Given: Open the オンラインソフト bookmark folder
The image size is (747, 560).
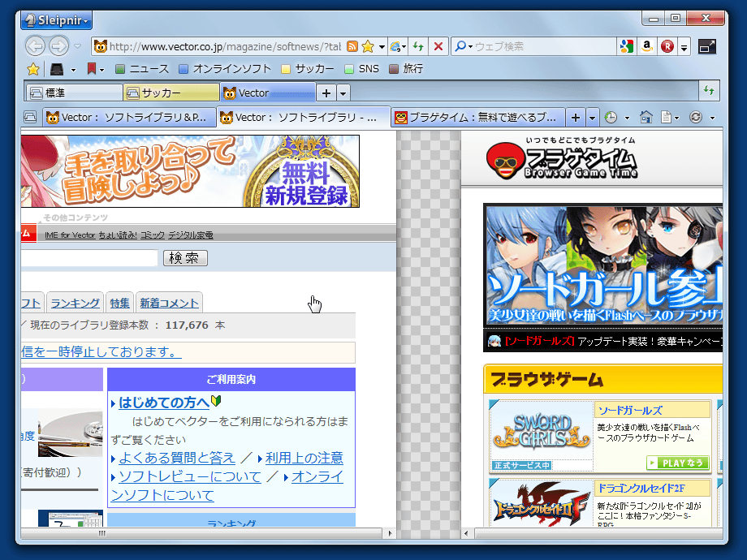Looking at the screenshot, I should click(x=224, y=69).
